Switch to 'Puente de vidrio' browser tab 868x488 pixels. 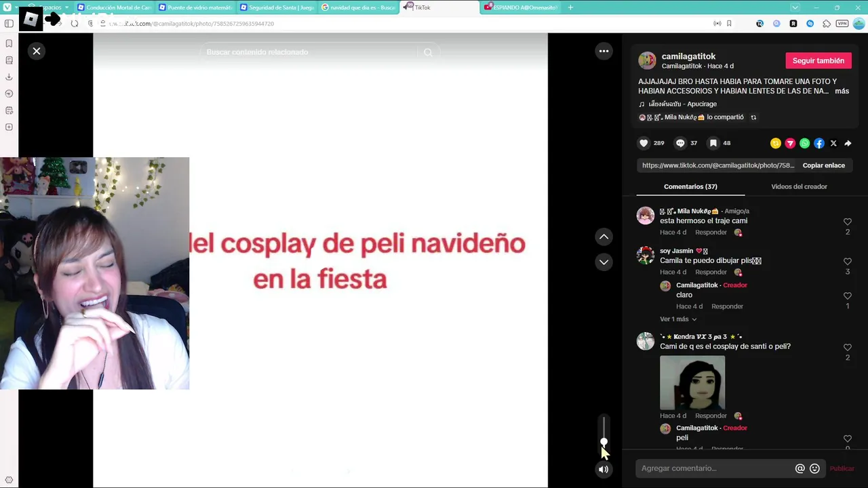[195, 7]
